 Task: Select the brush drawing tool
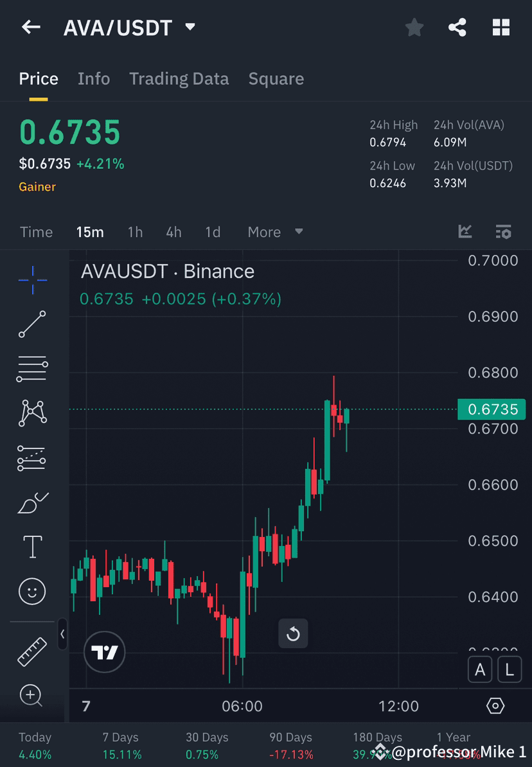(x=32, y=503)
